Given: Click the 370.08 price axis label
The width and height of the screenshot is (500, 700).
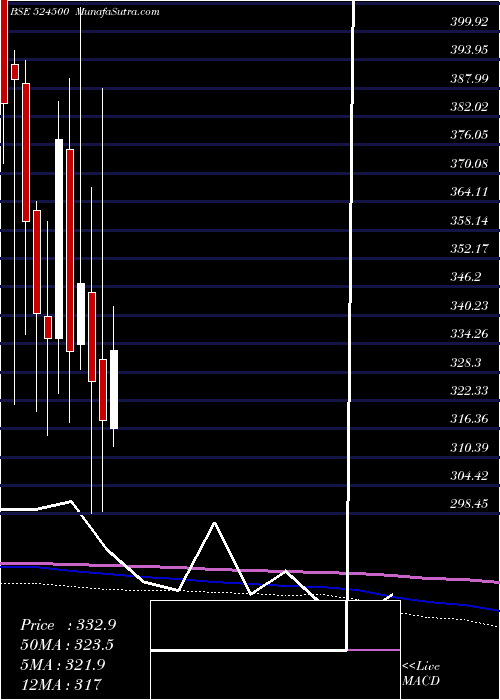Looking at the screenshot, I should [x=469, y=164].
